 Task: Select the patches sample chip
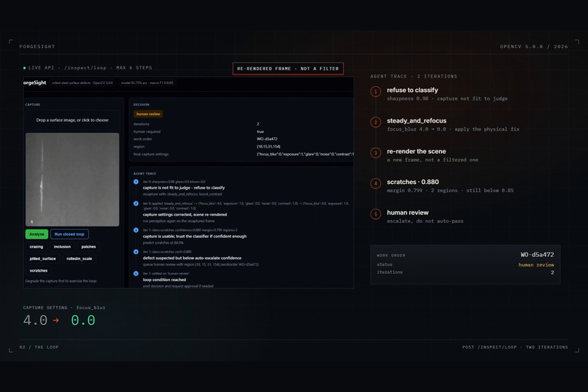(x=88, y=247)
